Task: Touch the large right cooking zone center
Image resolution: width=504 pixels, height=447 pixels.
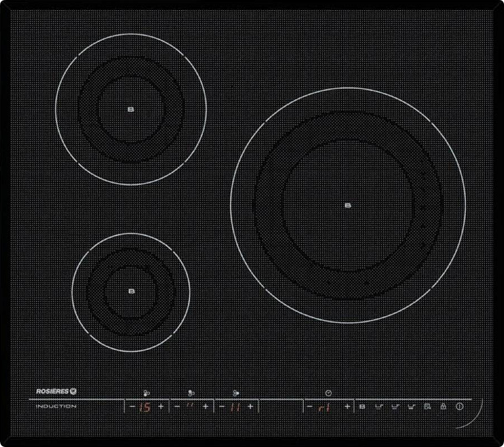Action: click(348, 205)
